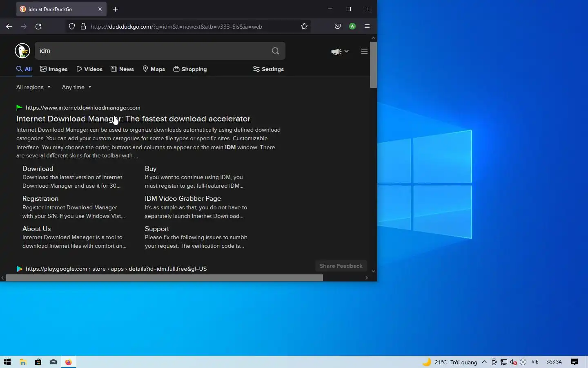588x368 pixels.
Task: Click the network tray icon
Action: pos(504,362)
